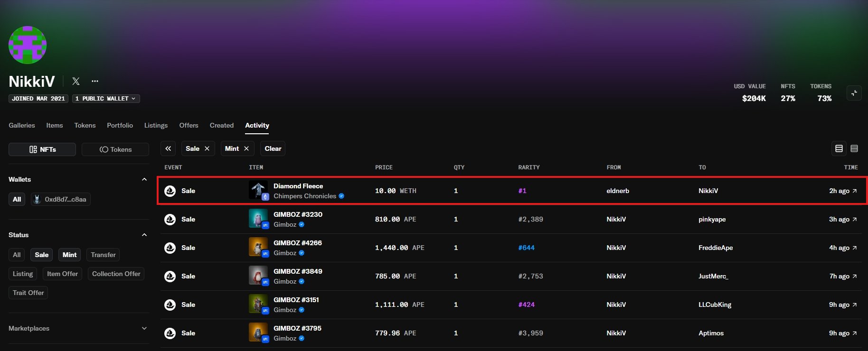Open the Diamond Fleece item thumbnail
This screenshot has width=868, height=351.
tap(258, 190)
